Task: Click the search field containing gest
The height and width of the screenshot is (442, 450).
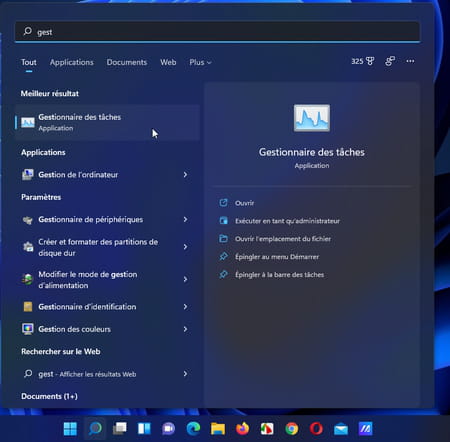Action: click(217, 32)
